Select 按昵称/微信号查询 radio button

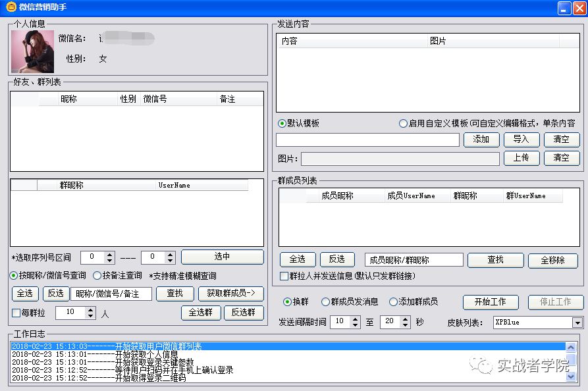[14, 276]
